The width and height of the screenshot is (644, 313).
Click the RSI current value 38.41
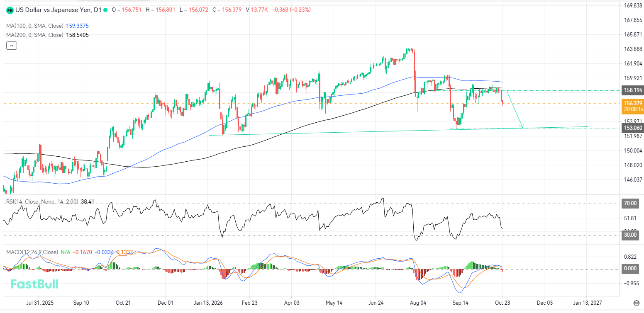pyautogui.click(x=88, y=201)
